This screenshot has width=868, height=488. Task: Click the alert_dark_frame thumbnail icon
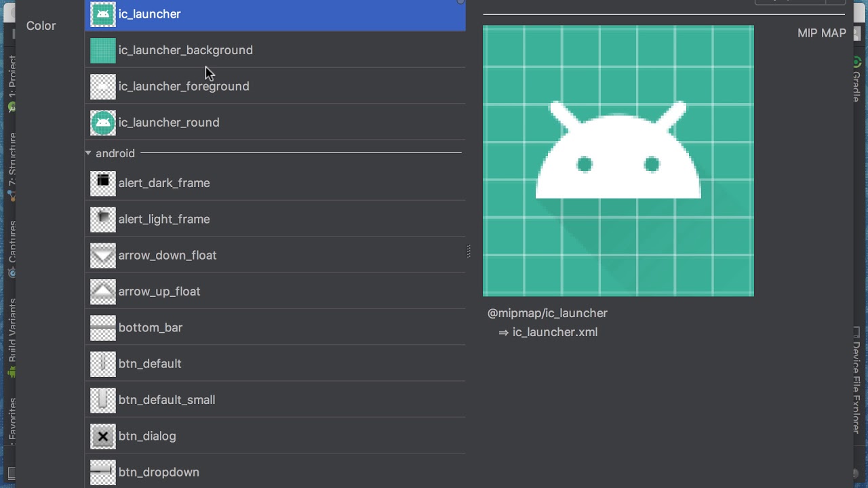103,183
